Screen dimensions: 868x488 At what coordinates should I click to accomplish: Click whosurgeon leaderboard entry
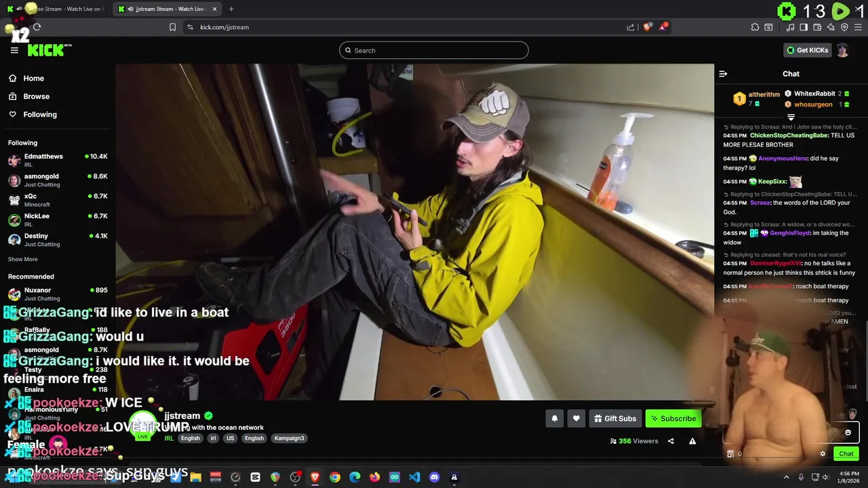pos(817,104)
